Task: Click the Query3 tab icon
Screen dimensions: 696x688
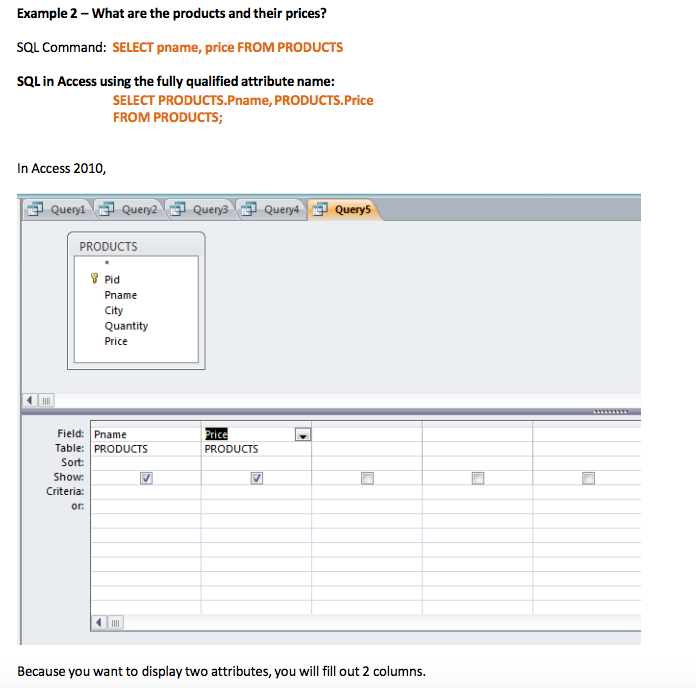Action: (x=178, y=209)
